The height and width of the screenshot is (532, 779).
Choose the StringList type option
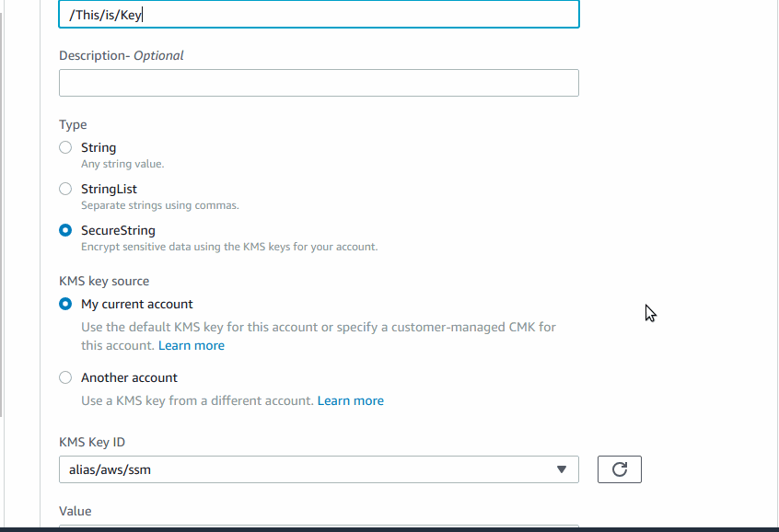pyautogui.click(x=65, y=189)
